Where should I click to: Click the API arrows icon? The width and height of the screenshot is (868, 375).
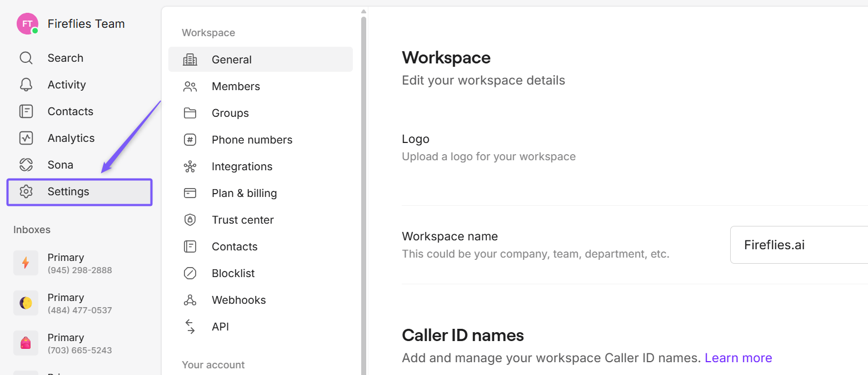pyautogui.click(x=190, y=327)
